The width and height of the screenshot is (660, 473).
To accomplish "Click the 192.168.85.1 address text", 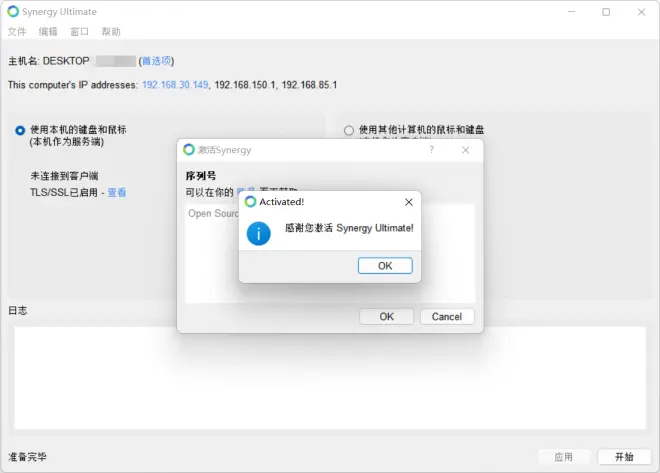I will (309, 85).
